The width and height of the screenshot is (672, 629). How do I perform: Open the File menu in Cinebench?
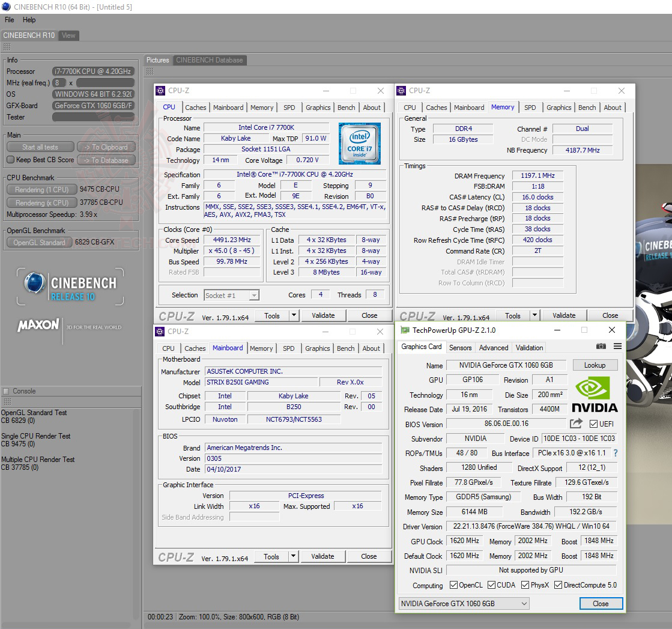pos(9,20)
